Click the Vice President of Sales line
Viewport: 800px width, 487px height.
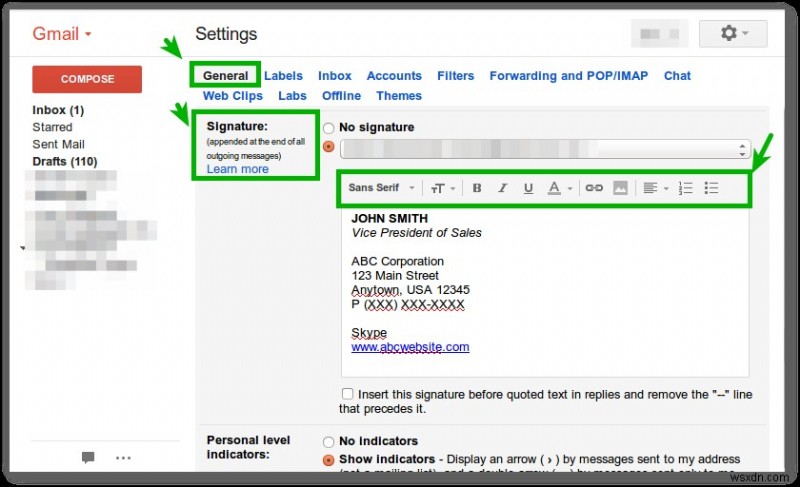pos(416,233)
